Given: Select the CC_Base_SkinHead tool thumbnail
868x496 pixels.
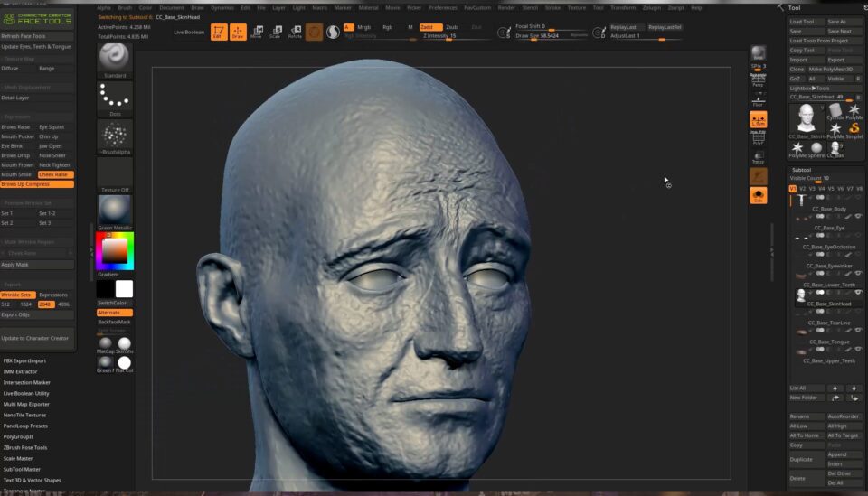Looking at the screenshot, I should tap(806, 119).
